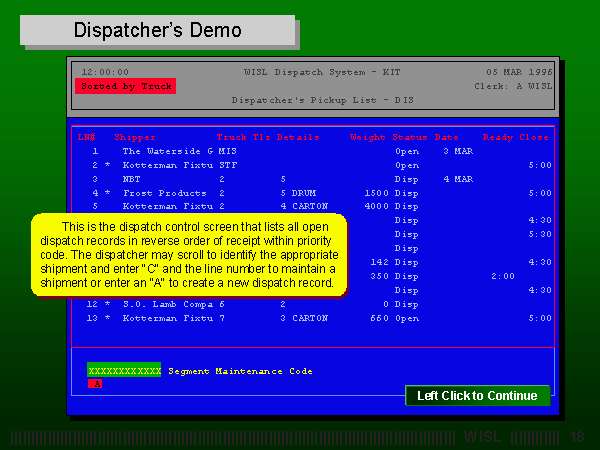The image size is (600, 450).
Task: Select the green XXXXXXXXXXXX input field
Action: coord(124,370)
